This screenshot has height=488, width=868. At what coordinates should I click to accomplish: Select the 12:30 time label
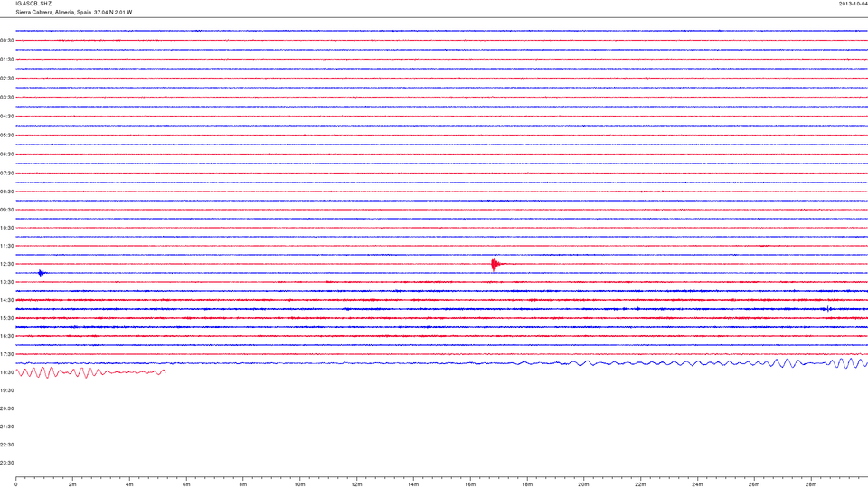point(7,264)
